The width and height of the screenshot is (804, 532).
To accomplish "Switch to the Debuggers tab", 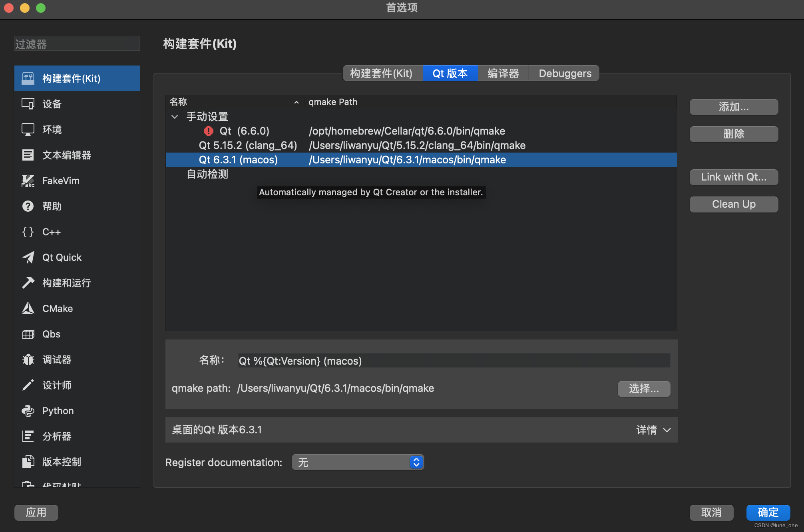I will tap(564, 73).
